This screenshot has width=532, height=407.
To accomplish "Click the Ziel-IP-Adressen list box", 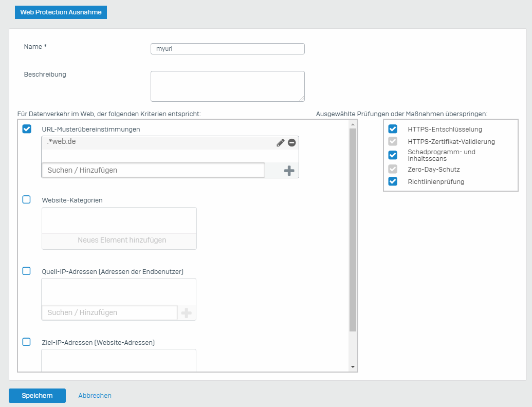I will (x=119, y=360).
